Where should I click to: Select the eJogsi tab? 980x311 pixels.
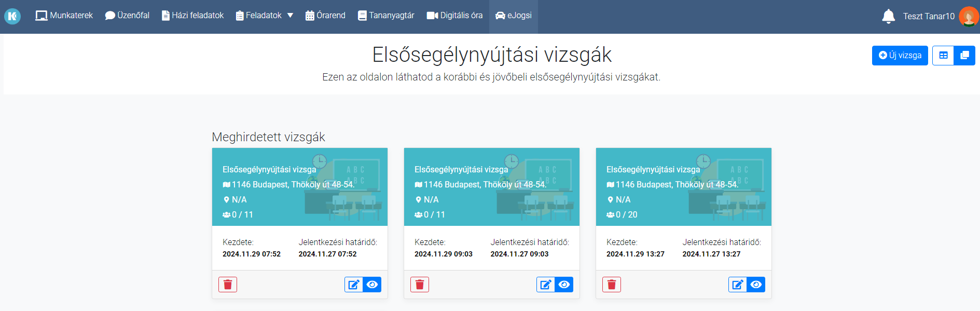click(514, 16)
